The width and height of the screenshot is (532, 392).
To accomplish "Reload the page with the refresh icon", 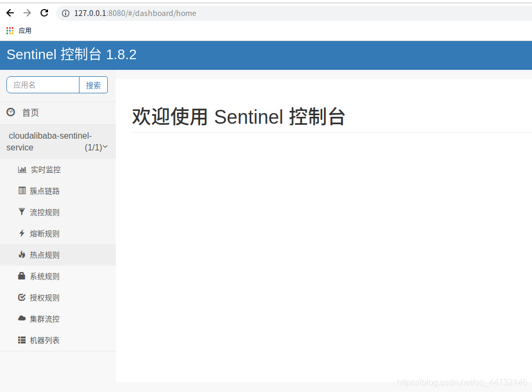I will (x=44, y=13).
